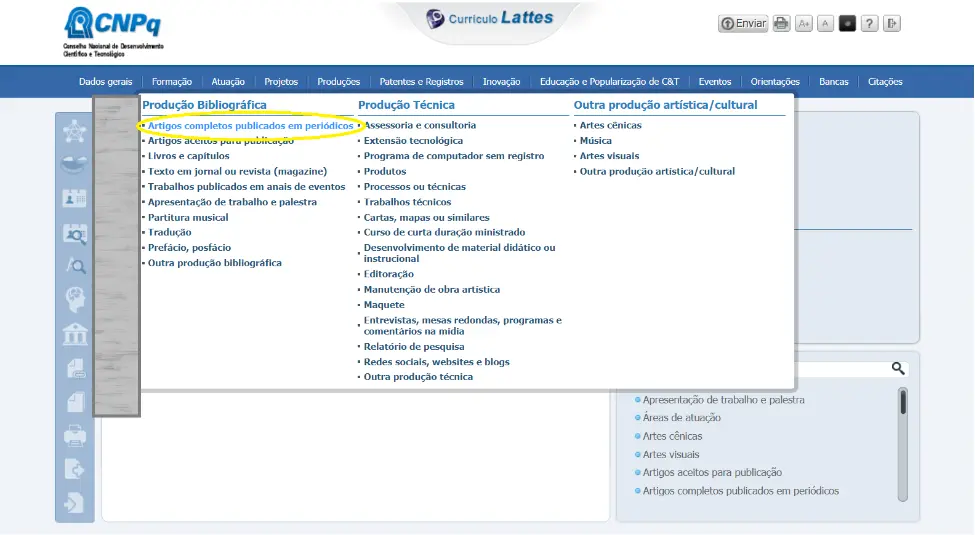Expand the Patentes e Registros menu

[421, 82]
